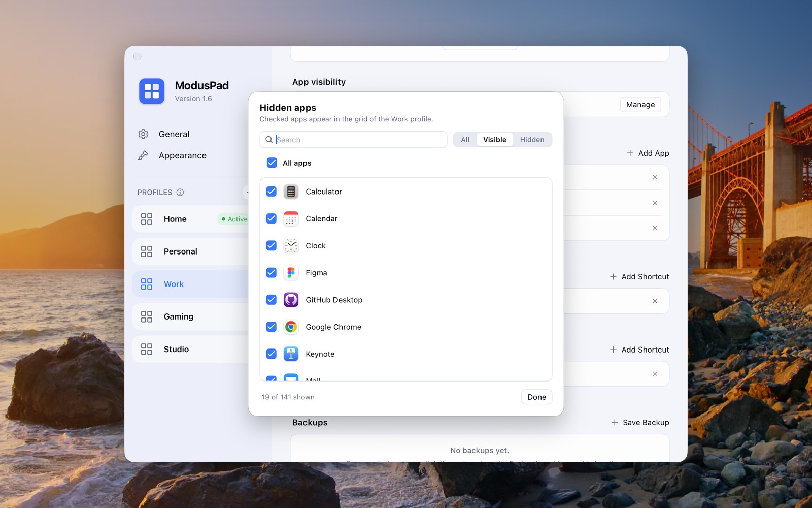Click the Manage button
Viewport: 812px width, 508px height.
coord(640,105)
